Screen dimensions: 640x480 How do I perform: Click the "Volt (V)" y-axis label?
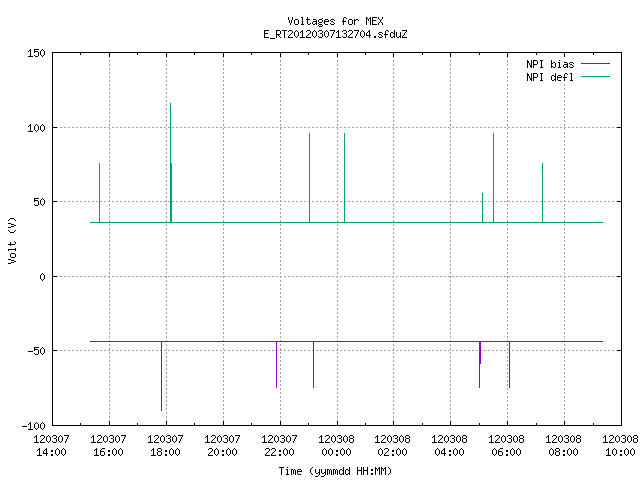coord(12,240)
